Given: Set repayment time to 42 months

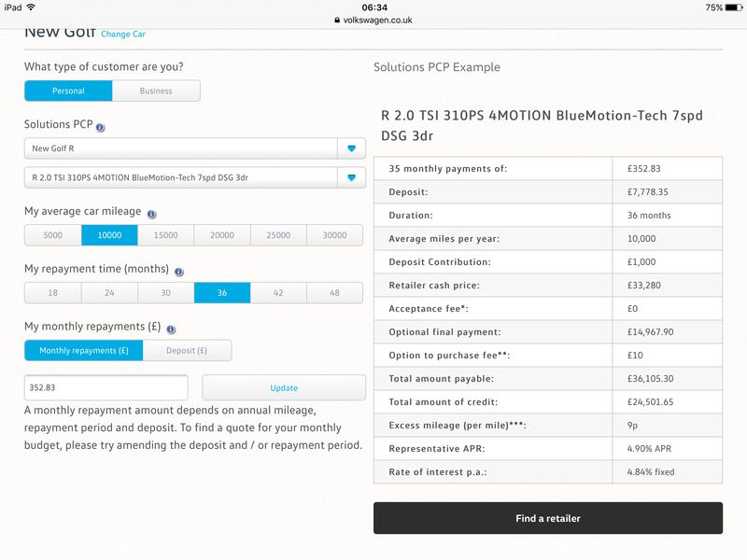Looking at the screenshot, I should 278,293.
